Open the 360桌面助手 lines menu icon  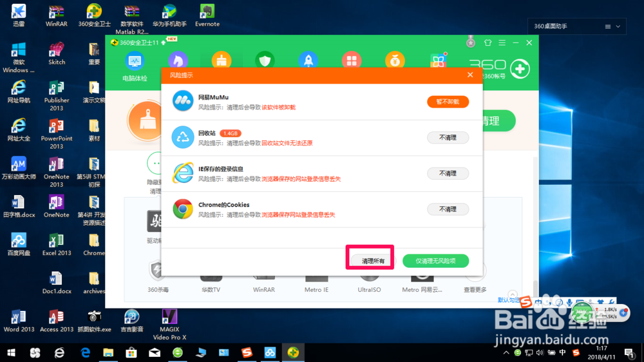tap(608, 26)
